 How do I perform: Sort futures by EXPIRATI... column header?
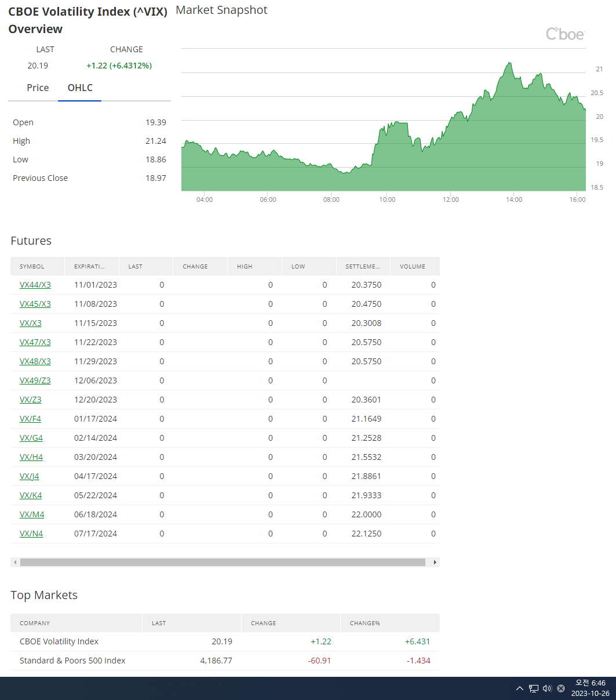coord(92,266)
